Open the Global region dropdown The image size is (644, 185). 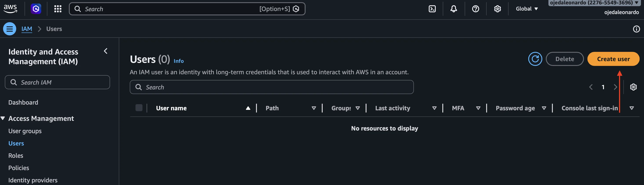coord(527,9)
